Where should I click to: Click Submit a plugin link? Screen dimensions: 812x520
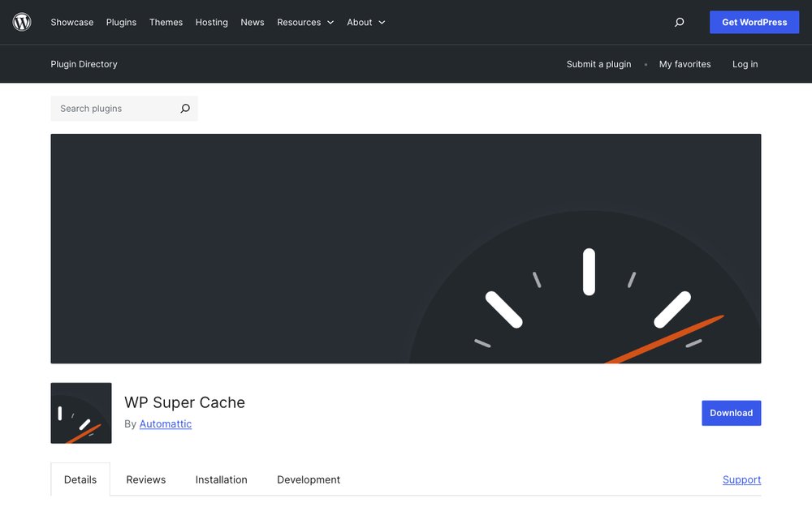598,64
